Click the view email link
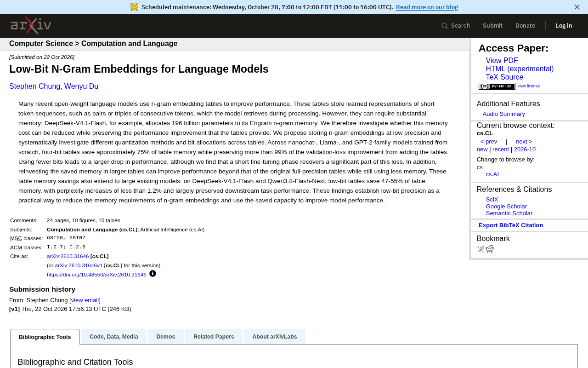This screenshot has height=368, width=588. (85, 300)
